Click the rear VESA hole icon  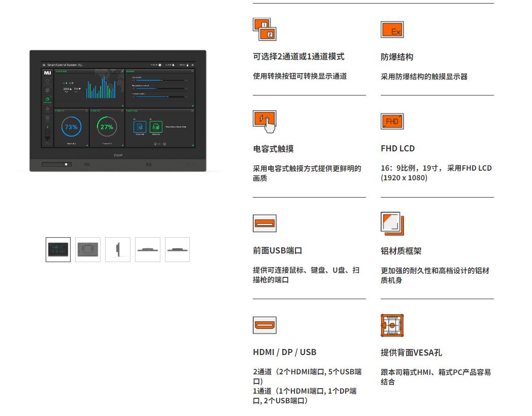point(392,326)
